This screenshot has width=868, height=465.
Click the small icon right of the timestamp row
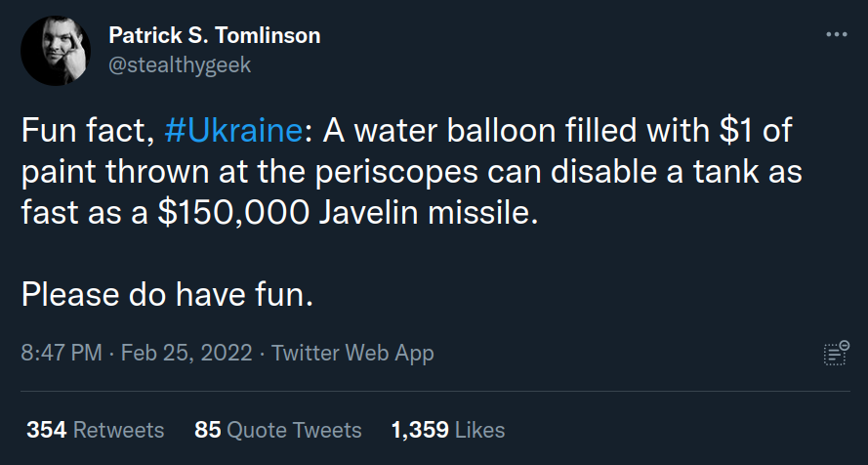(836, 353)
